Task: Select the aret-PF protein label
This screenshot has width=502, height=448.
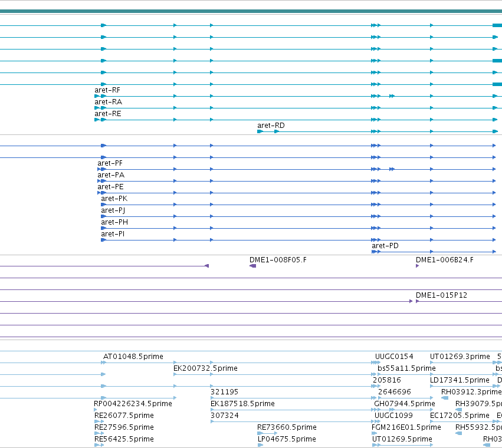Action: pos(110,163)
